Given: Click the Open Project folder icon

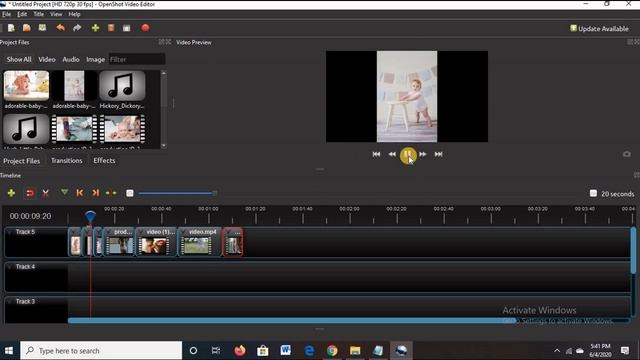Looking at the screenshot, I should [27, 28].
